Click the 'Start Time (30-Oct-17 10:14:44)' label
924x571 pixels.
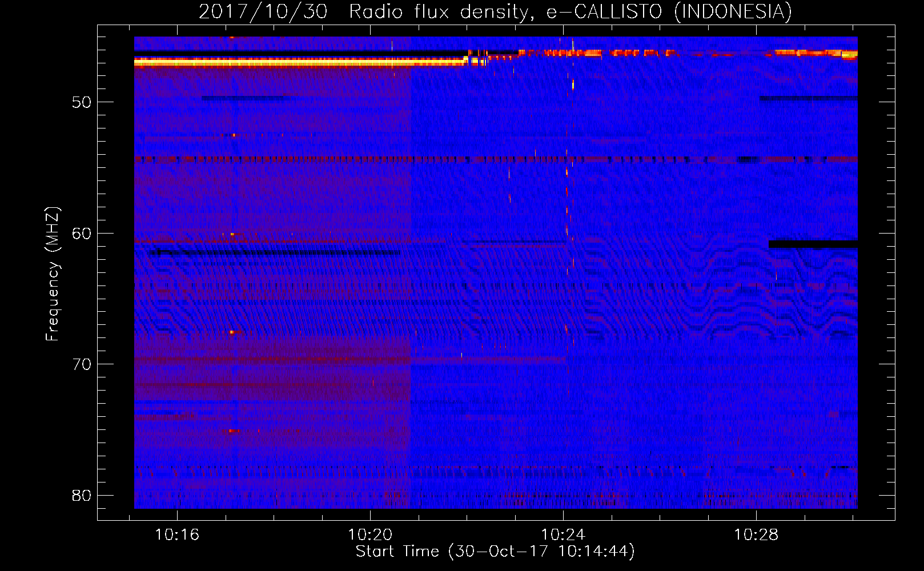click(495, 552)
